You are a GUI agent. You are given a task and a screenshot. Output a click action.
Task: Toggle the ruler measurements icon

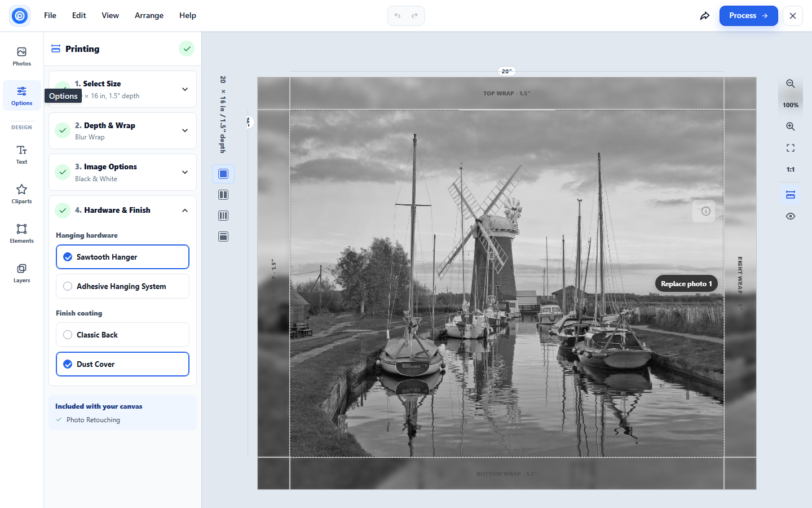791,195
